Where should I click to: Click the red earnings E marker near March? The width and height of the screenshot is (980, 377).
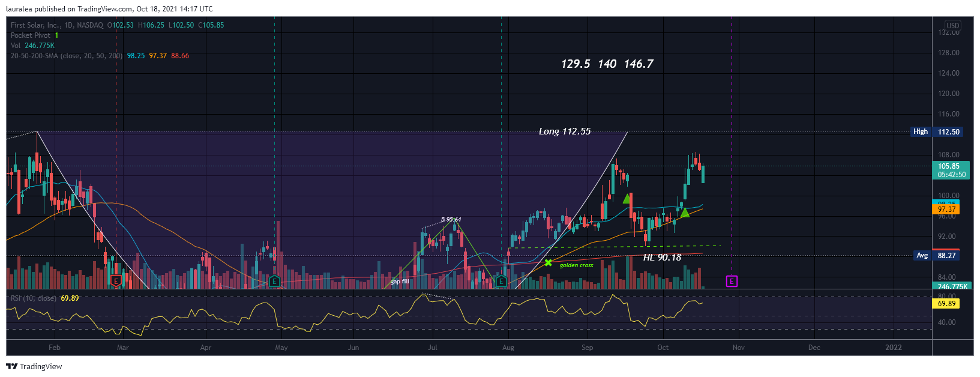coord(116,281)
